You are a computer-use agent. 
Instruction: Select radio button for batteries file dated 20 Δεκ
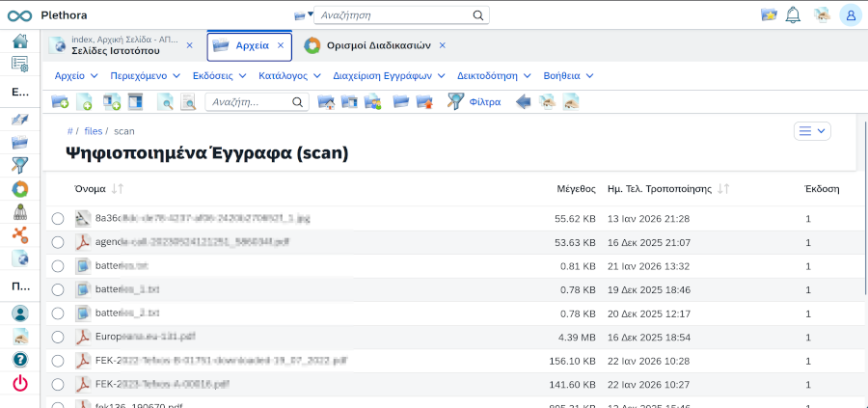tap(58, 313)
